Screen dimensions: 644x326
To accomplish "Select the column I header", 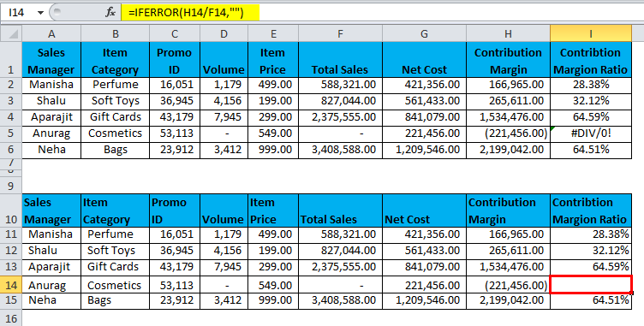I will [x=591, y=33].
